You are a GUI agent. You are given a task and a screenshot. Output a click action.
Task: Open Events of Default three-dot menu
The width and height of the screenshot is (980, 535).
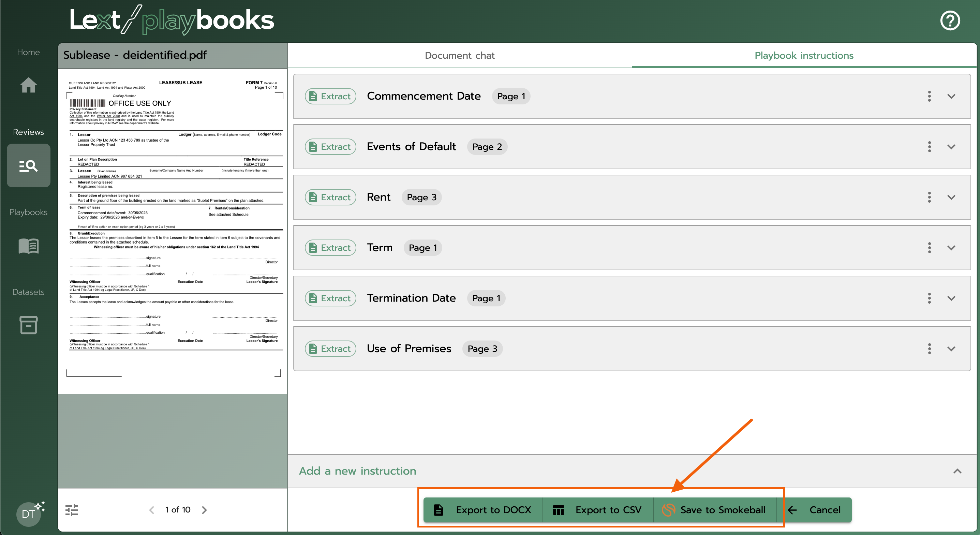pos(929,147)
